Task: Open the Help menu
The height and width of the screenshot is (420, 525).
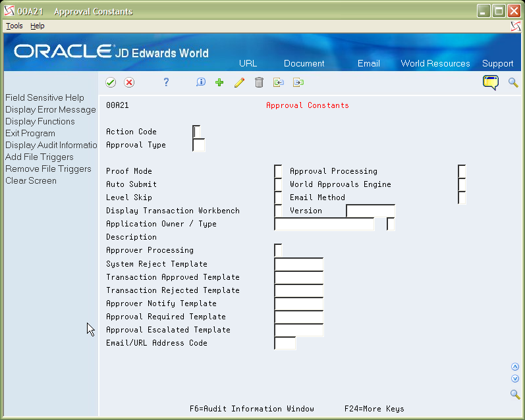Action: click(x=37, y=26)
